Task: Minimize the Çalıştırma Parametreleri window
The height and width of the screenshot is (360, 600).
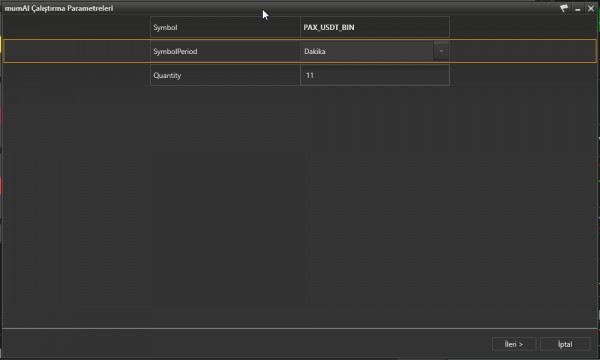Action: pyautogui.click(x=577, y=8)
